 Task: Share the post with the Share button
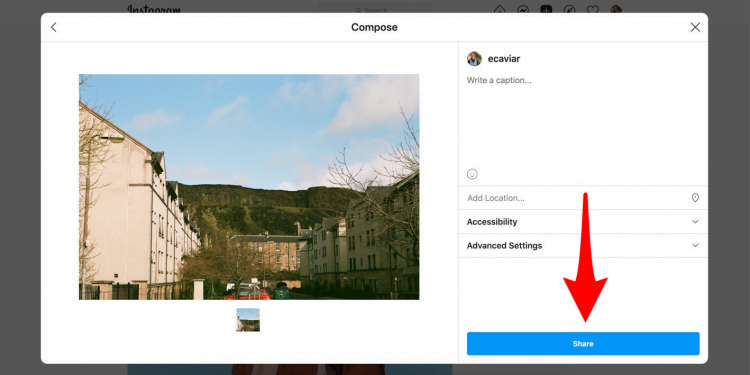point(583,344)
